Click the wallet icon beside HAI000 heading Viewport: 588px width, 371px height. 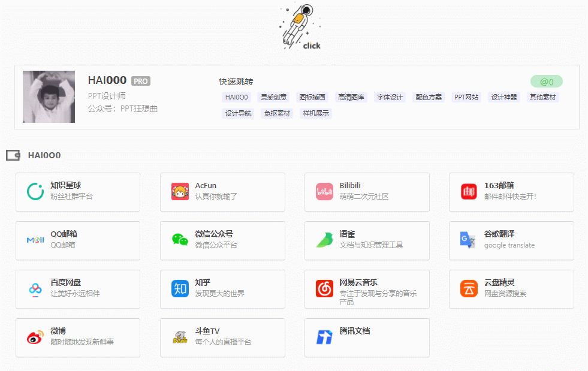13,155
